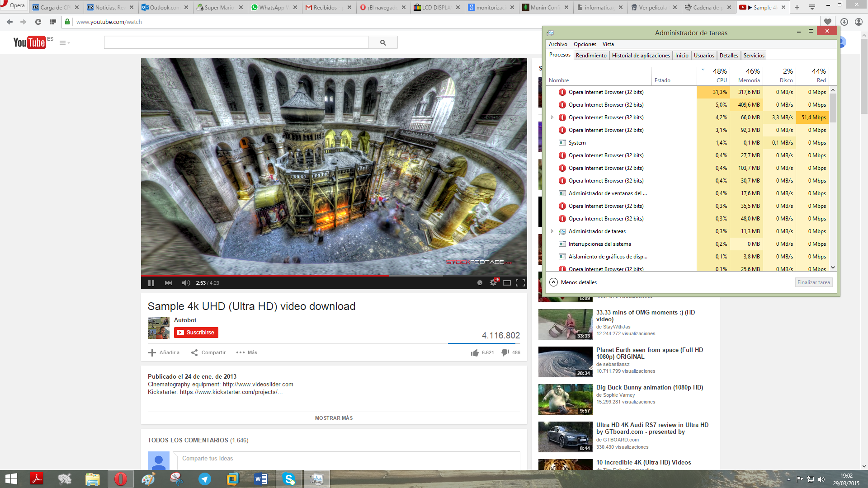Open Archivo menu in Task Manager

(558, 44)
